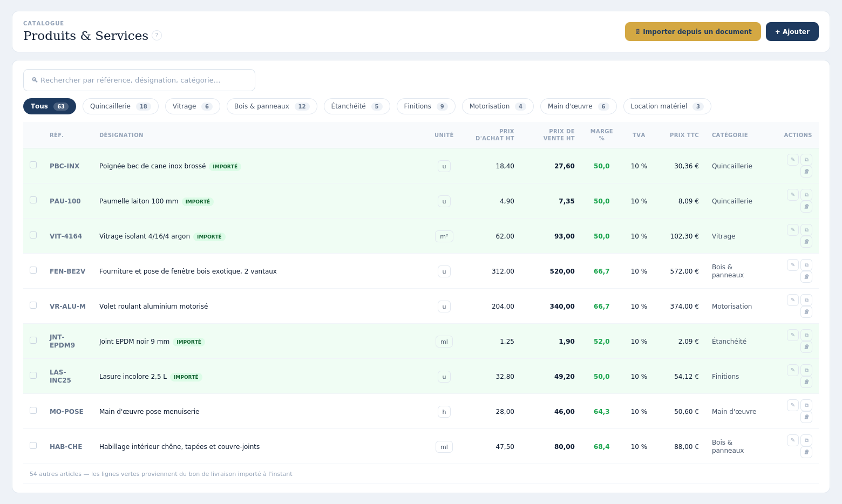Edit the HAB-CHE Habillage row
This screenshot has width=842, height=504.
(793, 440)
